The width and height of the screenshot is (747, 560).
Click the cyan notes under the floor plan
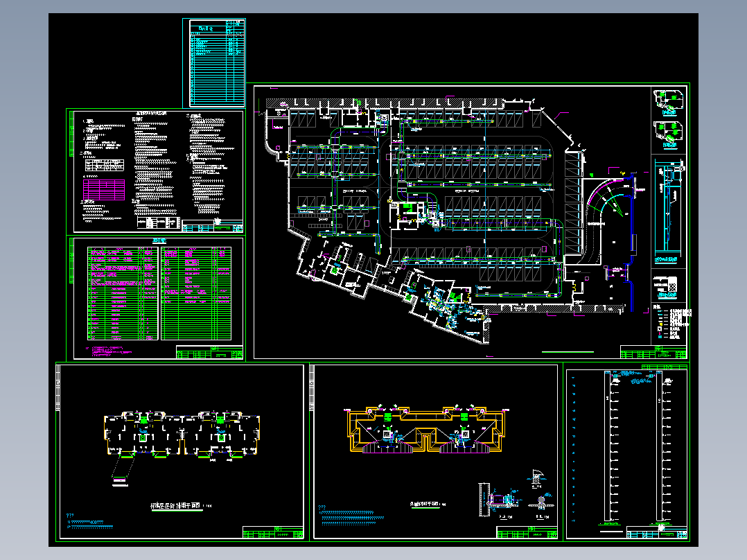[90, 522]
